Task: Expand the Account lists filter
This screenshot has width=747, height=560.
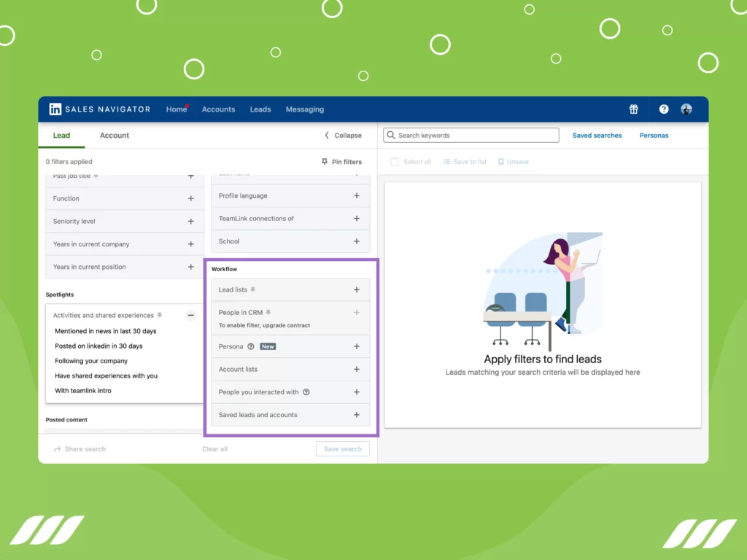Action: [x=356, y=369]
